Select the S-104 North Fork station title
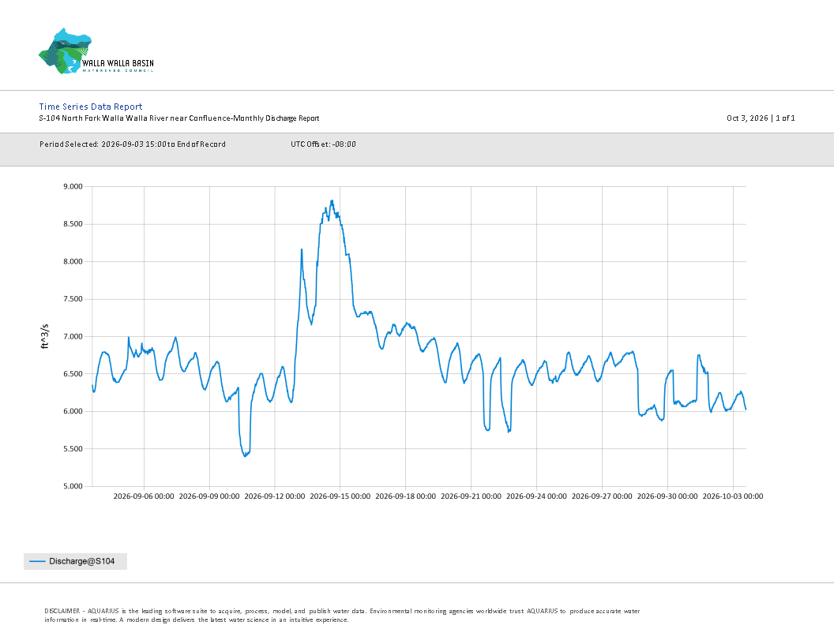This screenshot has width=834, height=644. pos(179,118)
